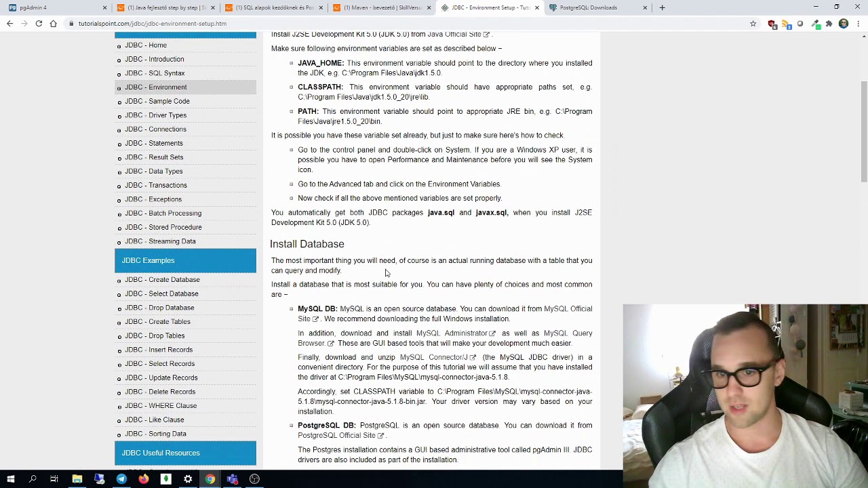Open JDBC - Sorting Data example
This screenshot has height=488, width=868.
pyautogui.click(x=155, y=434)
